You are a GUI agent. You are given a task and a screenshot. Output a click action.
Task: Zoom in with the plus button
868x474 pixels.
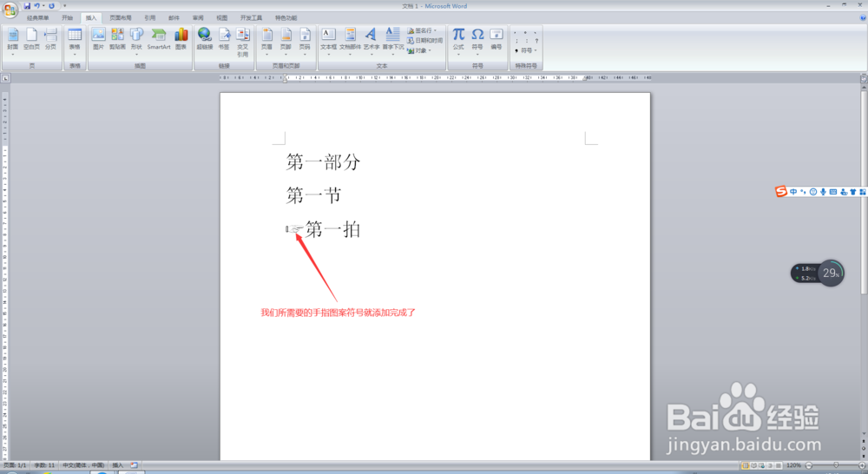pyautogui.click(x=862, y=465)
